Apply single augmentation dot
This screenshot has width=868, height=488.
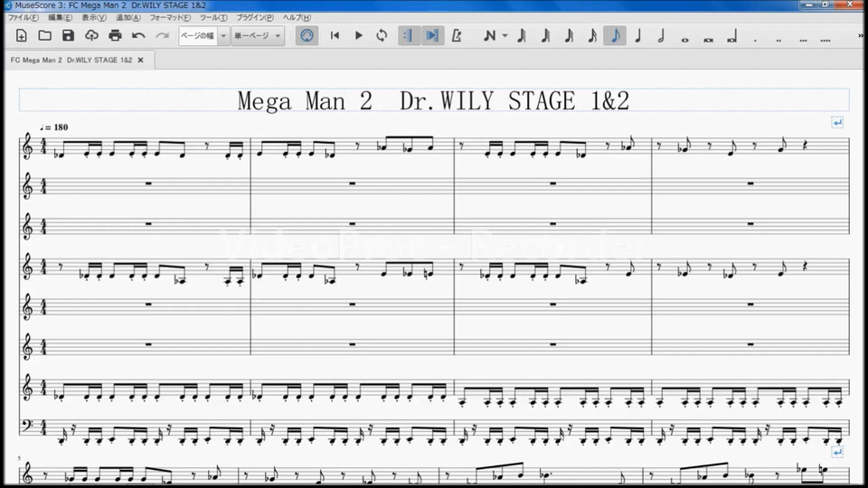click(755, 40)
